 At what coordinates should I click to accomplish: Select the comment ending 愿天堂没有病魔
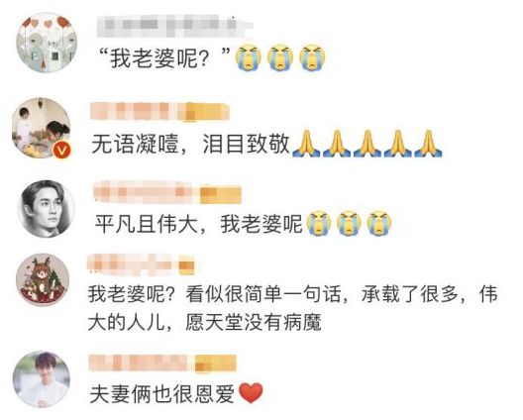coord(293,308)
